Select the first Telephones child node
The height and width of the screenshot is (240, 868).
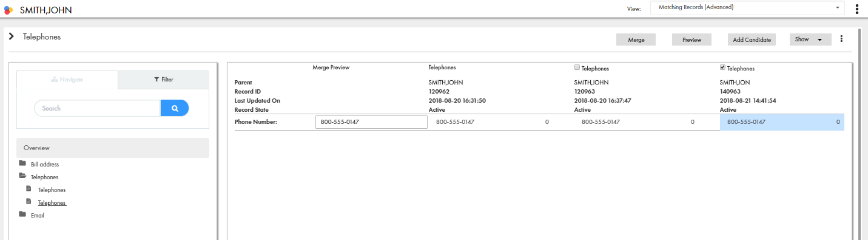[x=52, y=190]
